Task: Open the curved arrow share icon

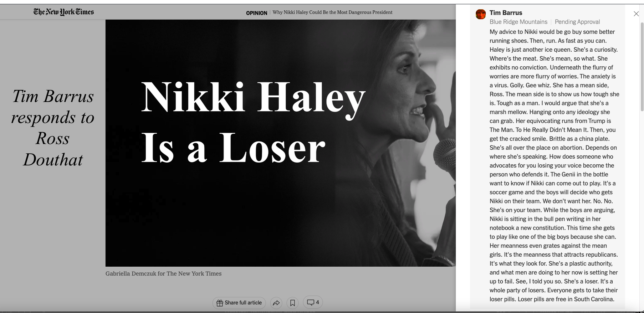Action: tap(276, 303)
